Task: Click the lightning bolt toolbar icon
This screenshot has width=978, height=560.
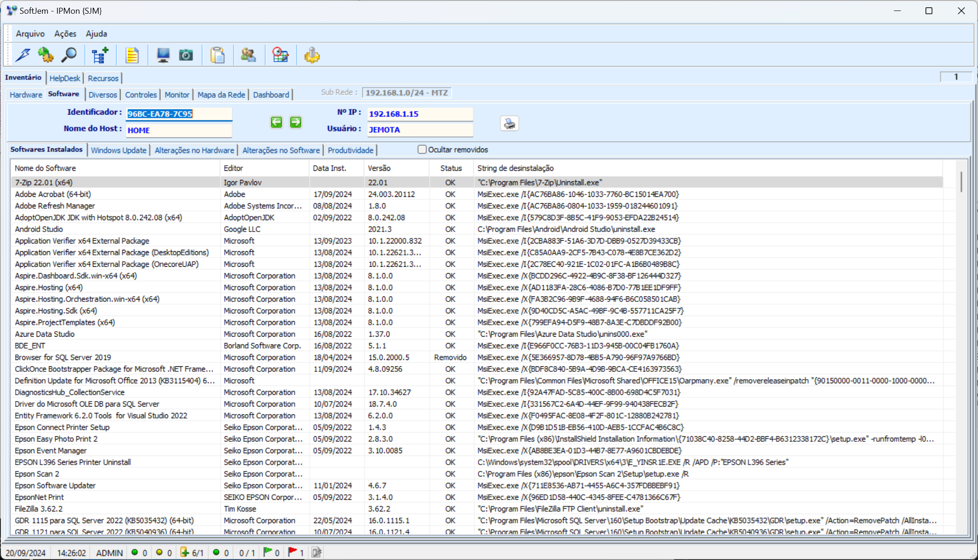Action: pos(23,55)
